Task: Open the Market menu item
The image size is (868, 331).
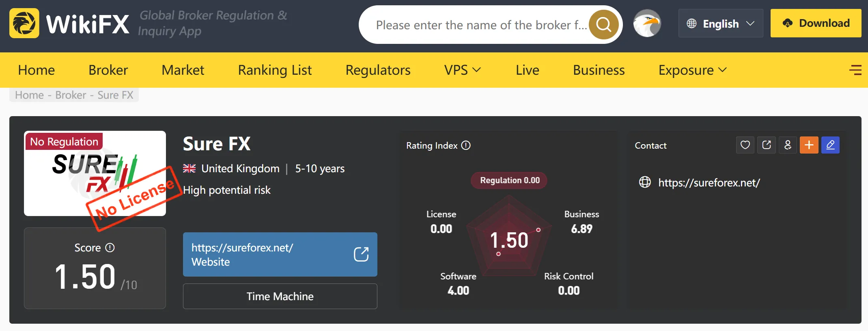Action: pyautogui.click(x=183, y=70)
